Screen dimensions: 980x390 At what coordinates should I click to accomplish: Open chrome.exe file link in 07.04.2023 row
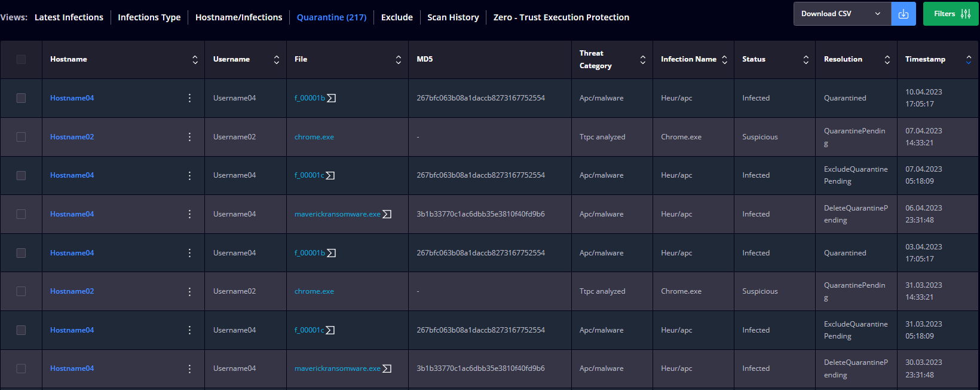pyautogui.click(x=314, y=137)
